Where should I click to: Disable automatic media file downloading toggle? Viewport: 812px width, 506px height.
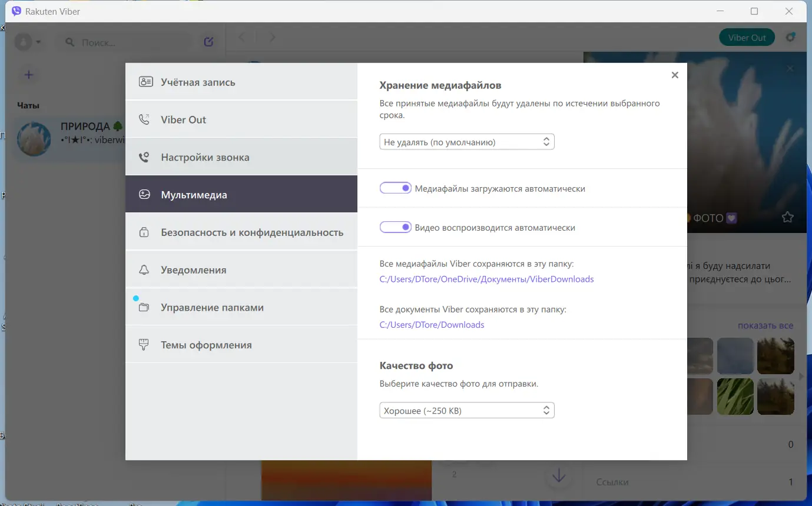pyautogui.click(x=396, y=187)
